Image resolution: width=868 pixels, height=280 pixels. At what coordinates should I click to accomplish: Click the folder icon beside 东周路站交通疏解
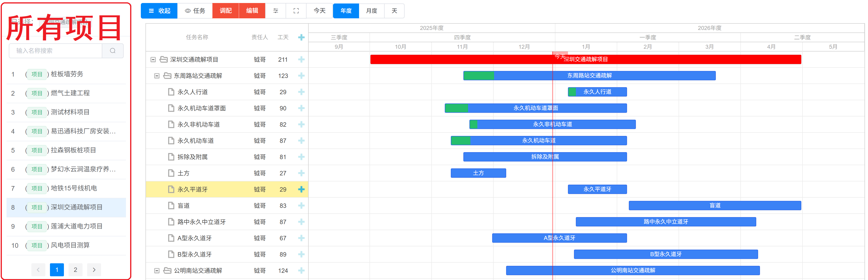168,75
